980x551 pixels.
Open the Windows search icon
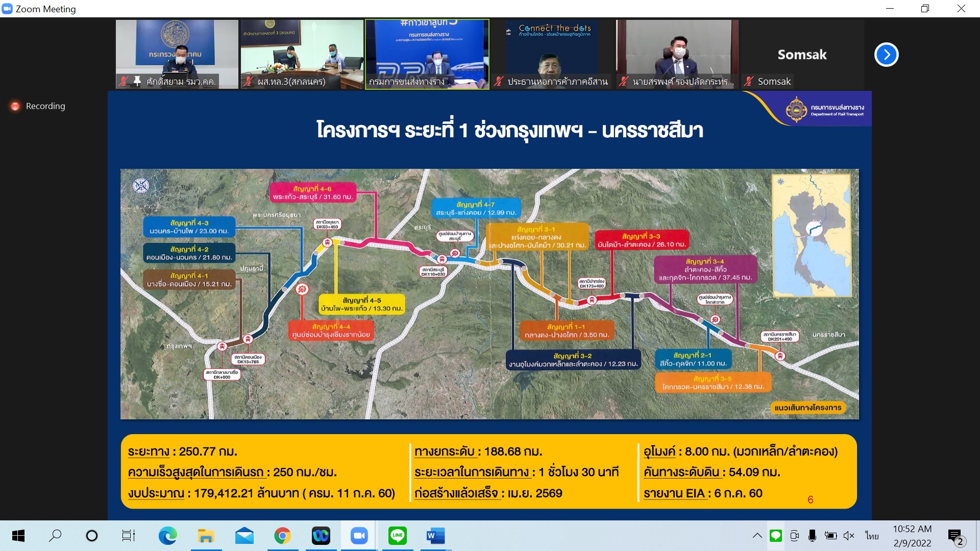55,536
